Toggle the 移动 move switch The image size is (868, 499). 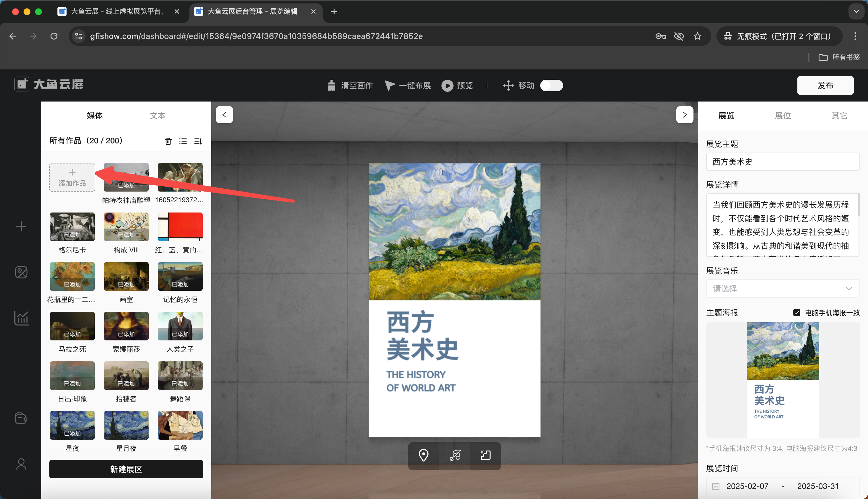click(x=551, y=85)
